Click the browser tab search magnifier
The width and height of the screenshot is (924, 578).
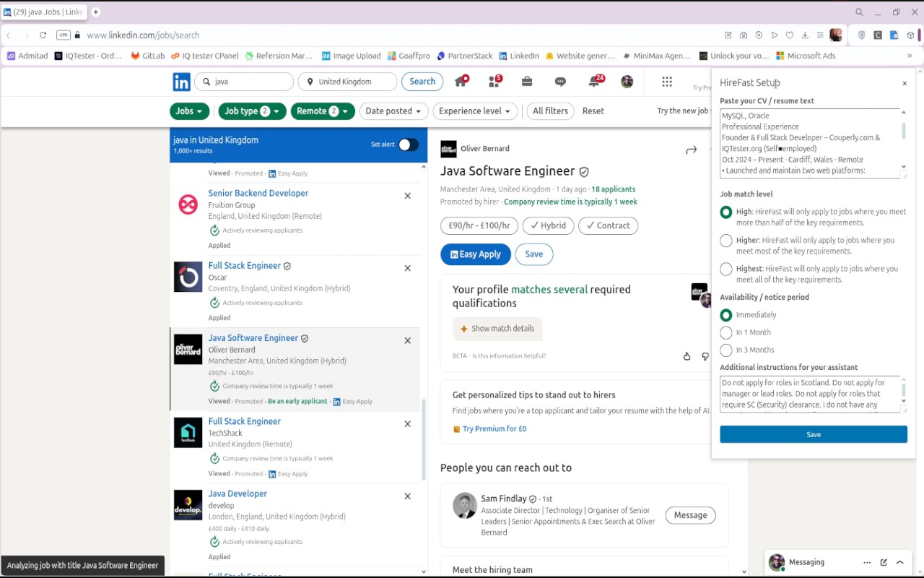tap(859, 12)
